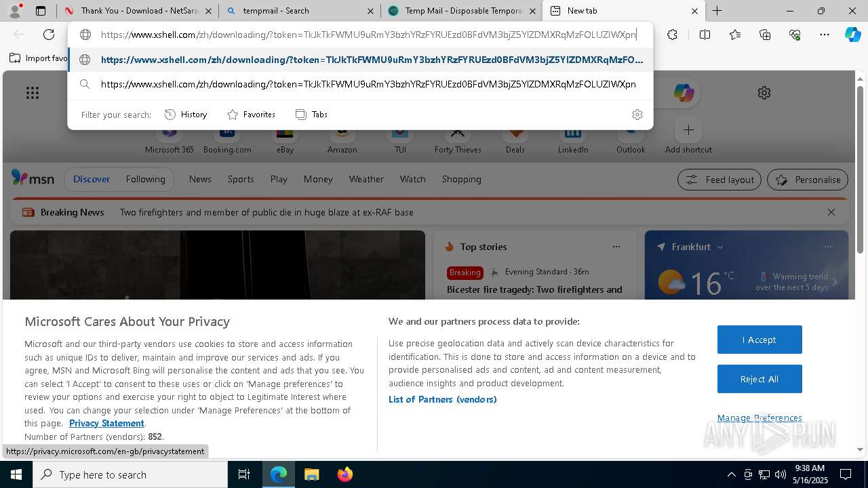Toggle the split screen icon
This screenshot has height=488, width=868.
705,35
